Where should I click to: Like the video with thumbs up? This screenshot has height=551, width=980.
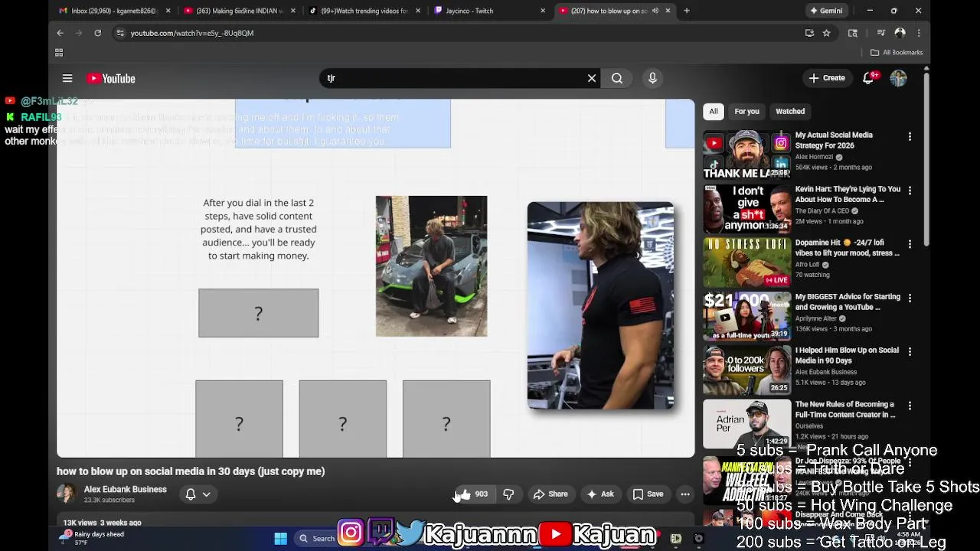pyautogui.click(x=472, y=494)
